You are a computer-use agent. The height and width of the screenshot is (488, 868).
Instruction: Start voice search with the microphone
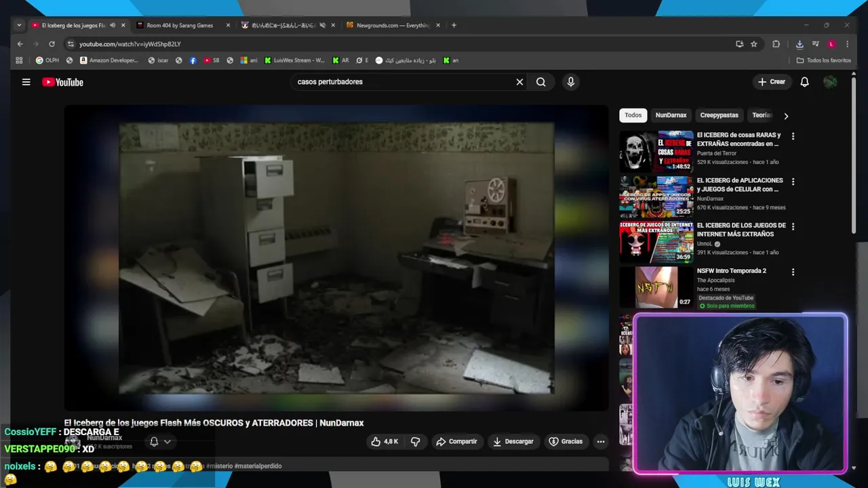[570, 82]
